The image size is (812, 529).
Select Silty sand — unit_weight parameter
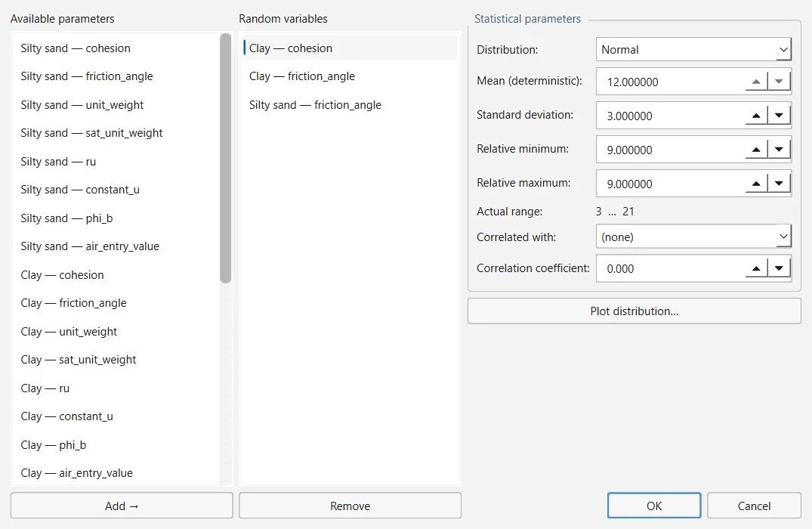tap(116, 104)
